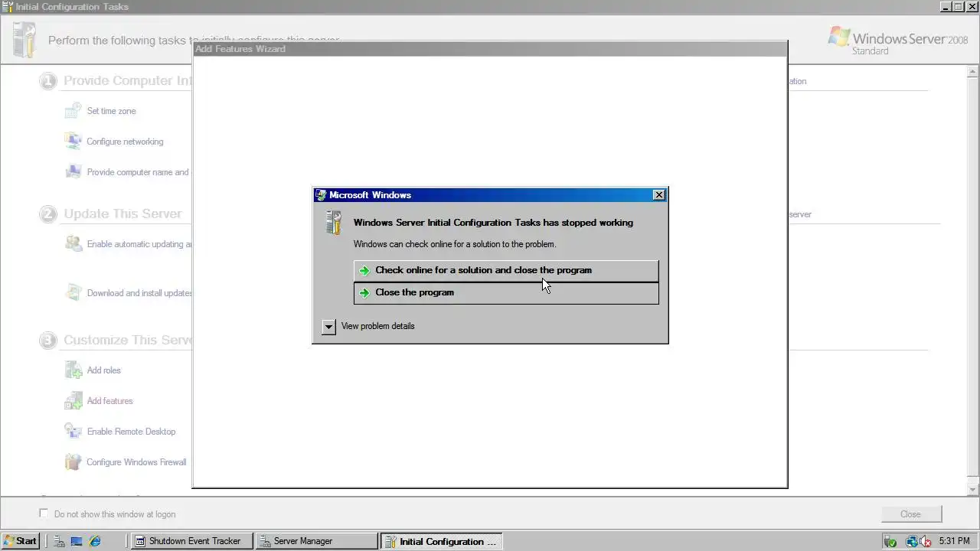This screenshot has width=980, height=551.
Task: Open the Start menu
Action: tap(19, 541)
